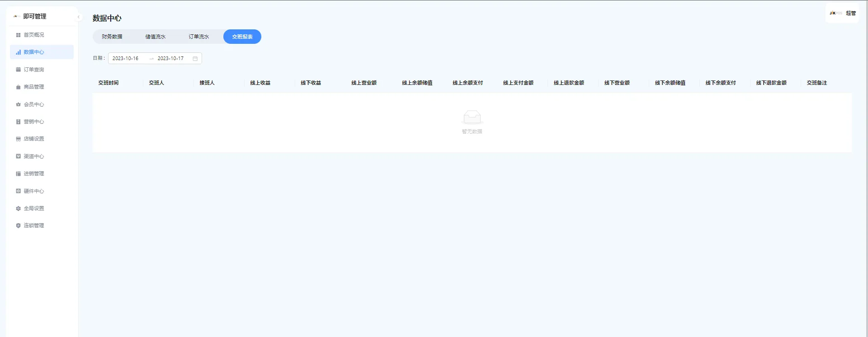This screenshot has height=337, width=868.
Task: Click the start date field 2023-10-16
Action: point(126,59)
